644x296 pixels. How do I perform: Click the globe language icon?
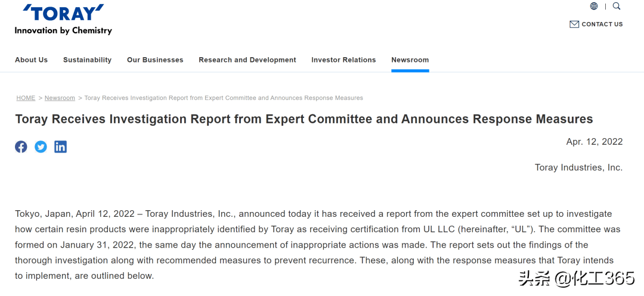point(594,6)
